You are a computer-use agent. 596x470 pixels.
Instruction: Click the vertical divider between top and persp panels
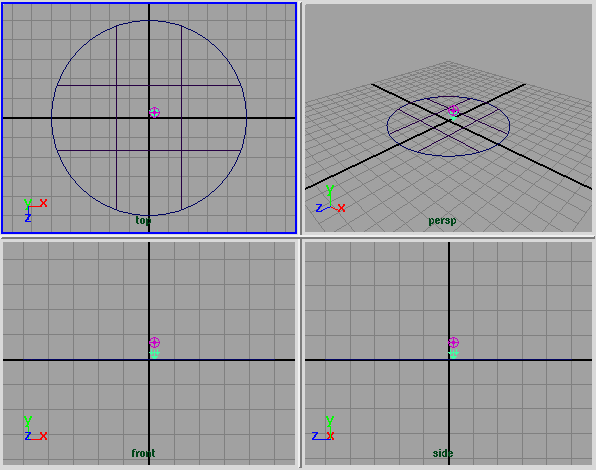(x=301, y=118)
